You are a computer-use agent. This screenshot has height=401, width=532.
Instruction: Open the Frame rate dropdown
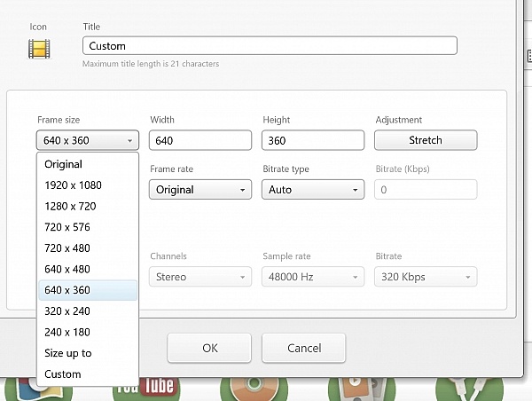click(199, 189)
